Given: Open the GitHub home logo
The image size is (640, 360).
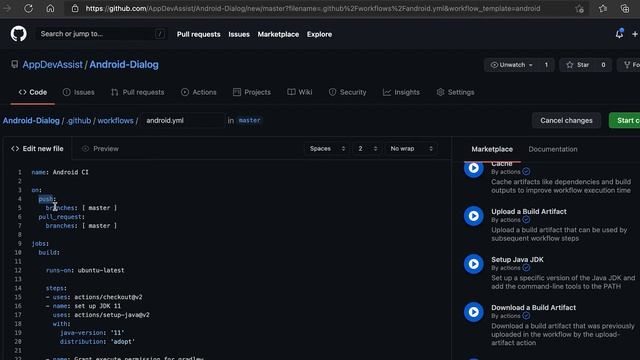Looking at the screenshot, I should [18, 34].
